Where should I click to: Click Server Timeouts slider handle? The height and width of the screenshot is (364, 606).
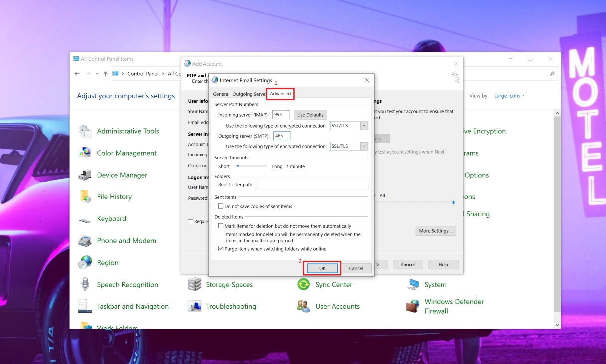pos(238,166)
